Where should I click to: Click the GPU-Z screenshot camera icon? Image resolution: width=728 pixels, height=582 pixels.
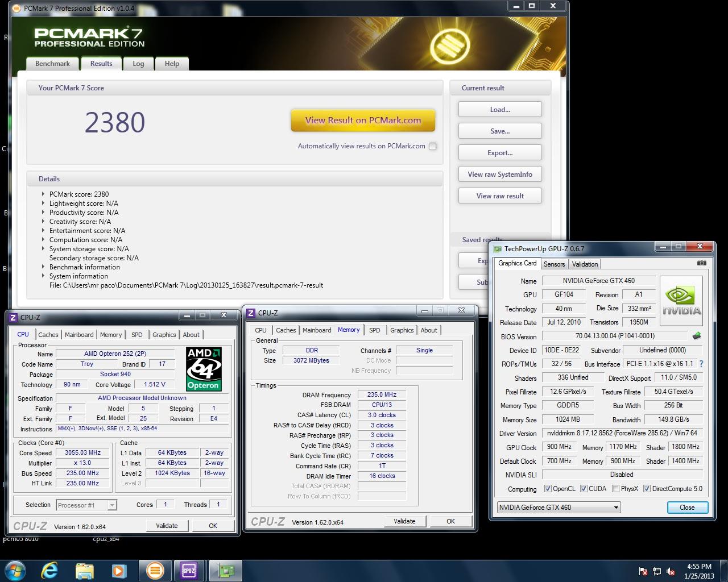(702, 263)
